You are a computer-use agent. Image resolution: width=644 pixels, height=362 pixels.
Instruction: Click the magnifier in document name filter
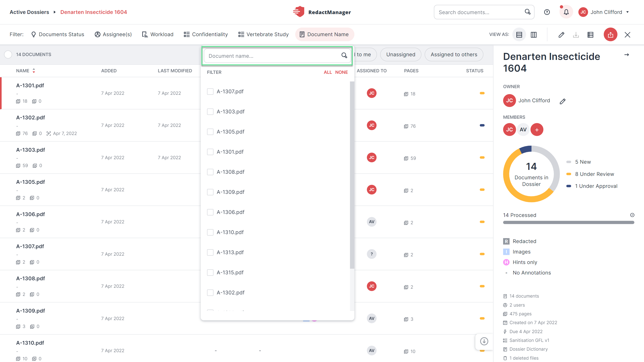click(x=344, y=55)
